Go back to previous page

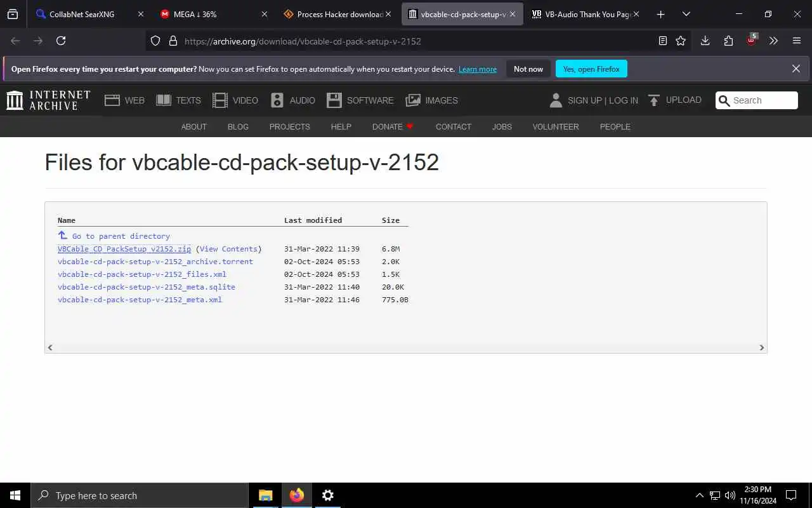15,41
